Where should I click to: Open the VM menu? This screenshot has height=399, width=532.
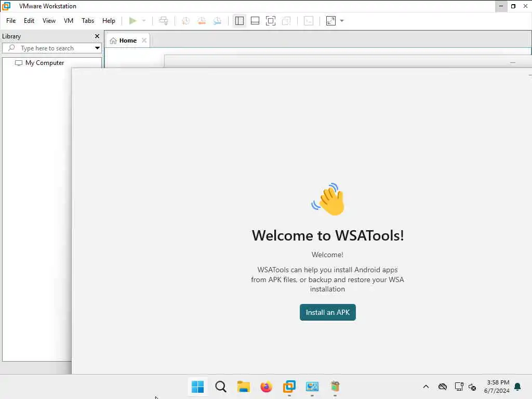coord(69,21)
